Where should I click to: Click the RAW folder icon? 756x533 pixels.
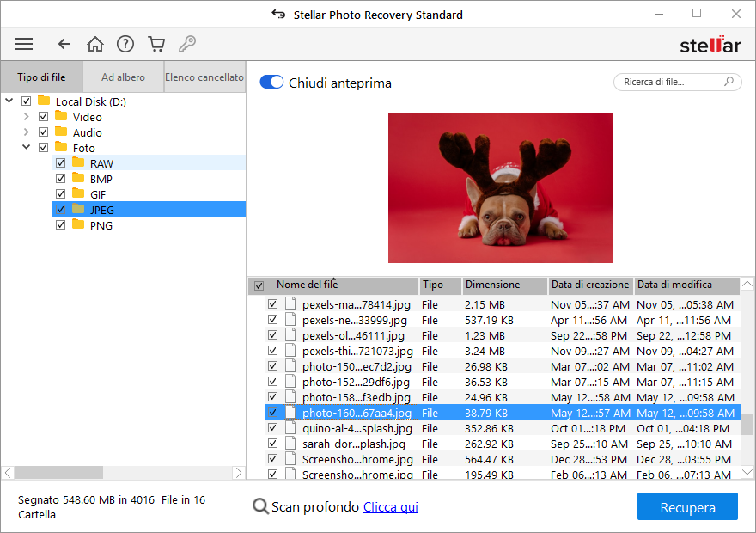tap(78, 162)
